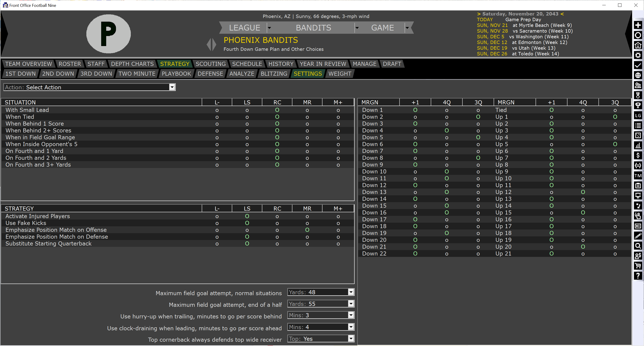Click the plus icon in sidebar
This screenshot has height=346, width=644.
638,25
